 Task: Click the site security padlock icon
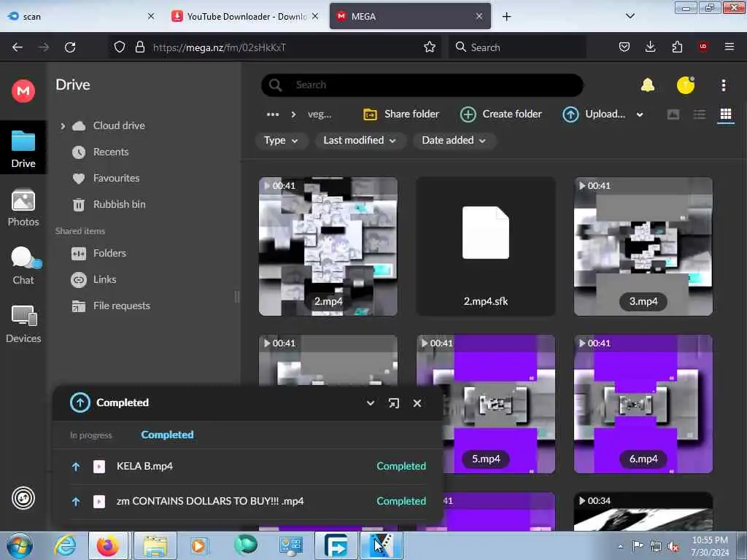(x=139, y=47)
